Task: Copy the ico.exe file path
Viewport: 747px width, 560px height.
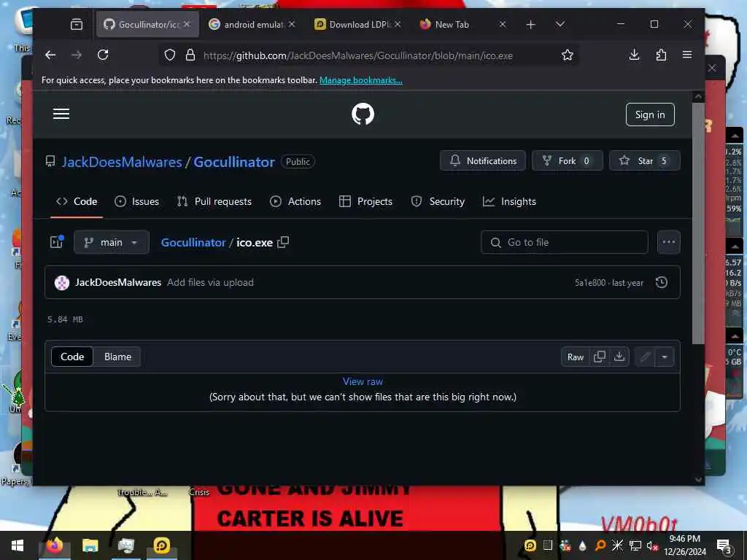Action: (283, 242)
